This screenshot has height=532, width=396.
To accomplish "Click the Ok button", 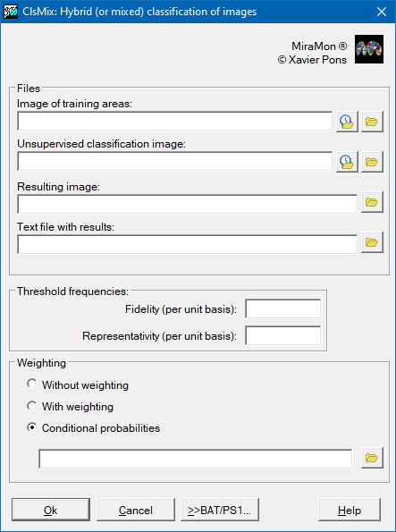I will coord(51,510).
